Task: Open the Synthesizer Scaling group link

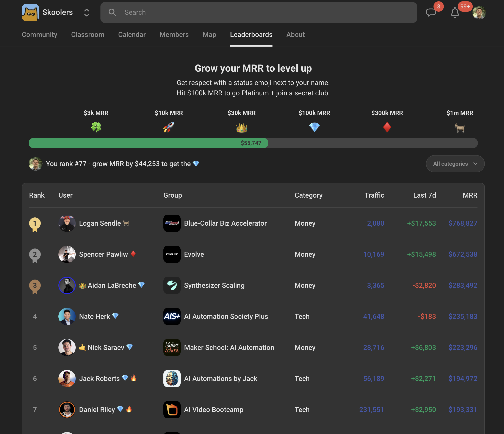Action: click(214, 285)
